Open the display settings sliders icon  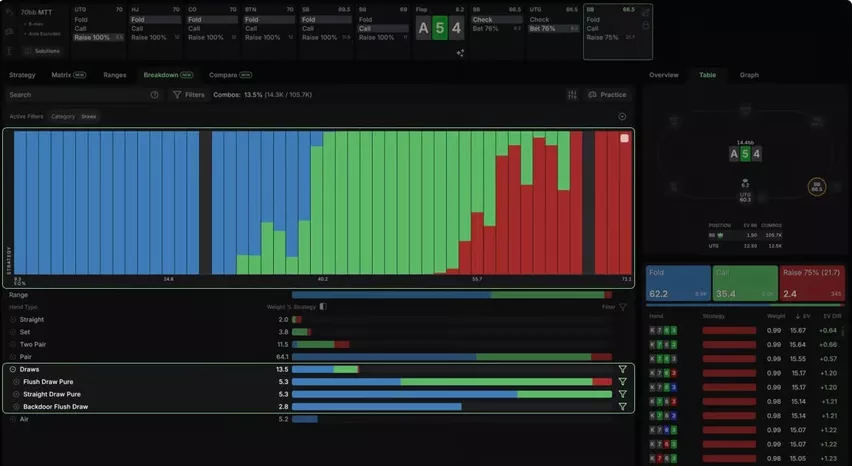[572, 95]
